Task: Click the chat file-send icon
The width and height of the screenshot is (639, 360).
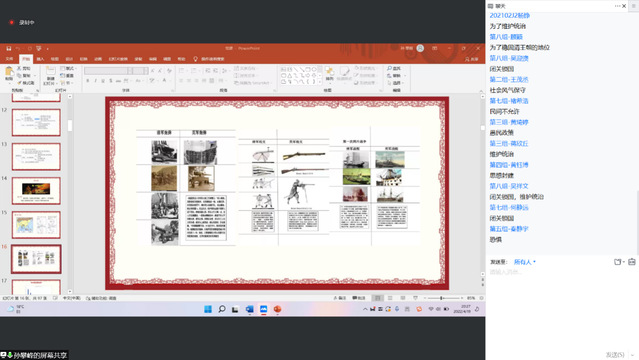Action: 618,262
